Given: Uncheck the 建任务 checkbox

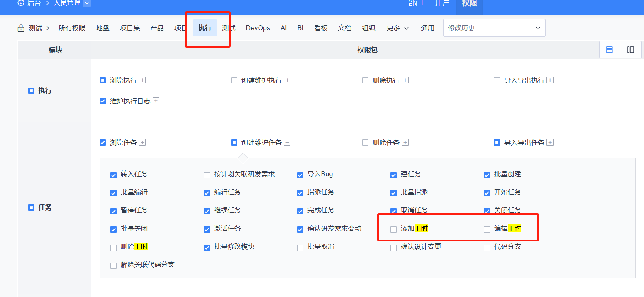Looking at the screenshot, I should pyautogui.click(x=393, y=175).
